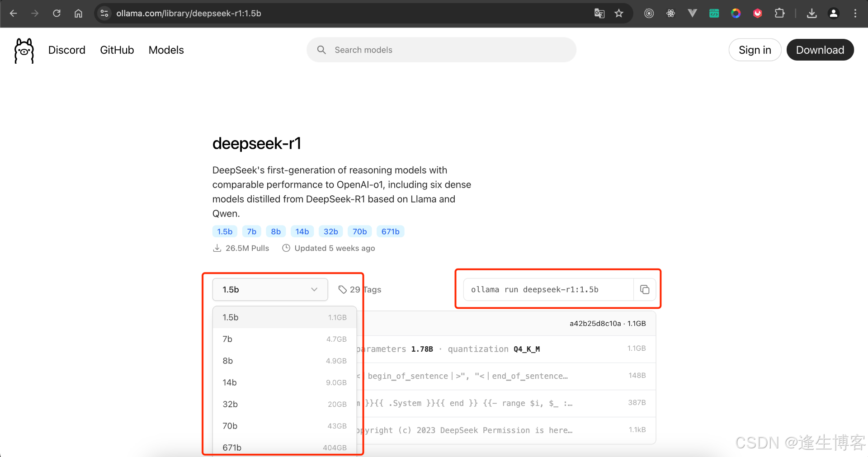
Task: Open the browser profile avatar
Action: click(x=834, y=14)
